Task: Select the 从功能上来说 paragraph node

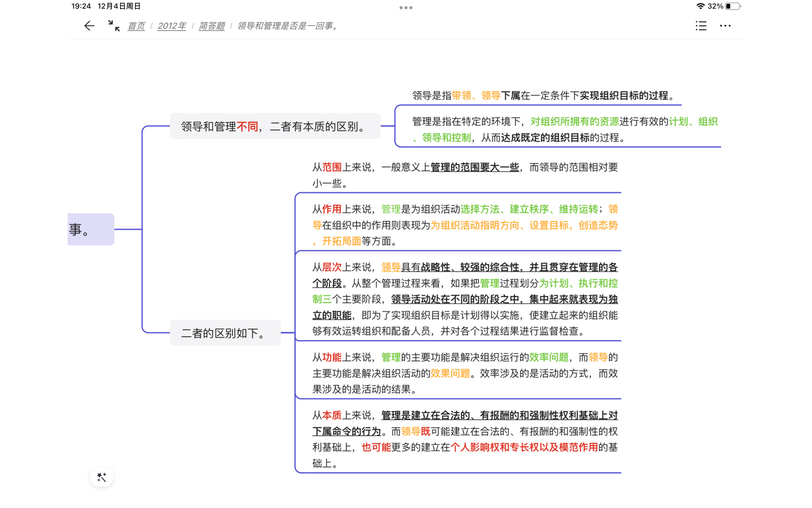Action: (465, 373)
